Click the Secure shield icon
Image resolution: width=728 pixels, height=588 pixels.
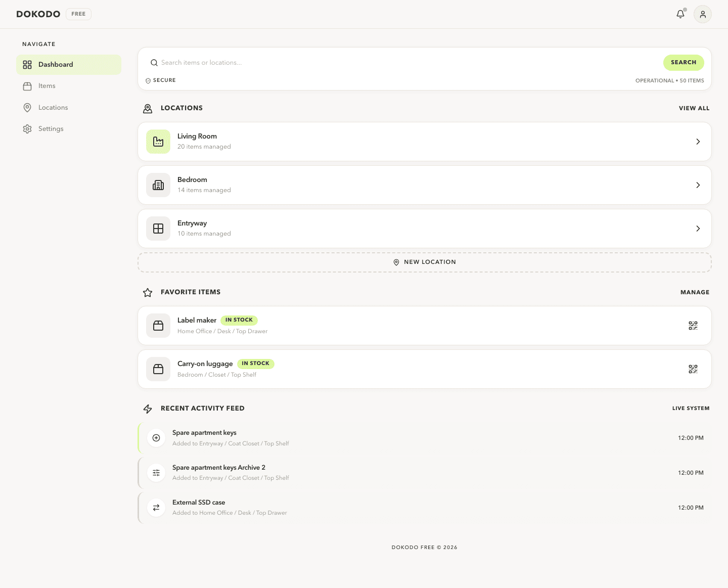click(148, 80)
